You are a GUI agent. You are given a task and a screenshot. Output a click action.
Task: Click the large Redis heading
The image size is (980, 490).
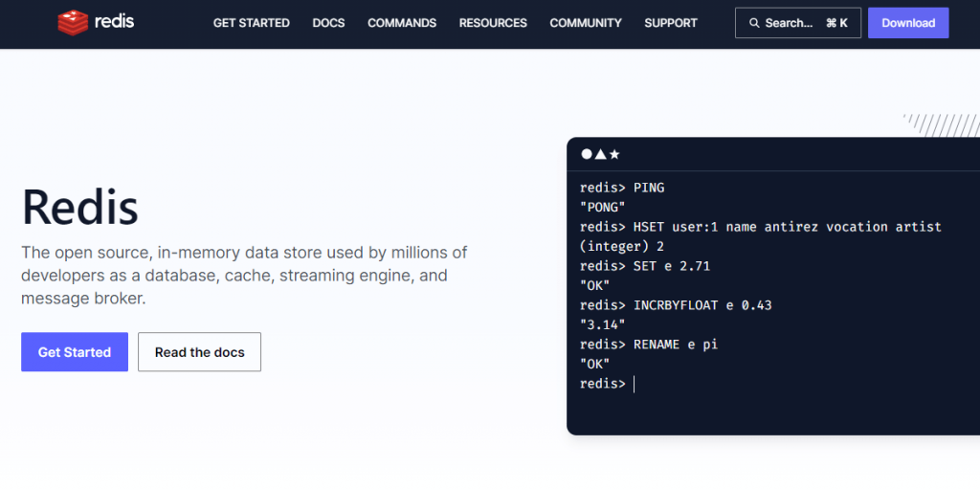tap(80, 208)
